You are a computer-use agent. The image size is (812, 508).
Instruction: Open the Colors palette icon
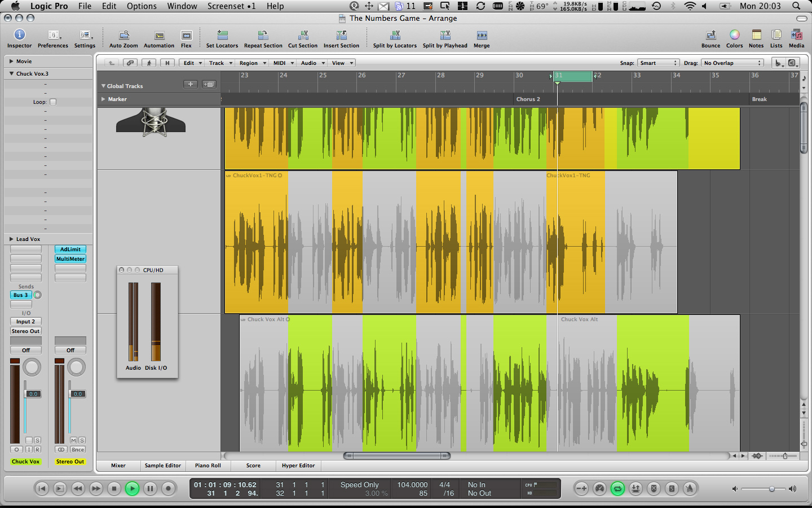(734, 36)
